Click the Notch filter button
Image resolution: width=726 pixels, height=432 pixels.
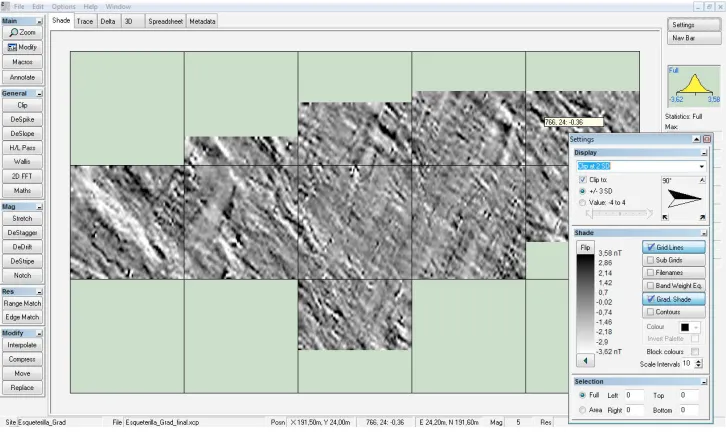[x=22, y=275]
